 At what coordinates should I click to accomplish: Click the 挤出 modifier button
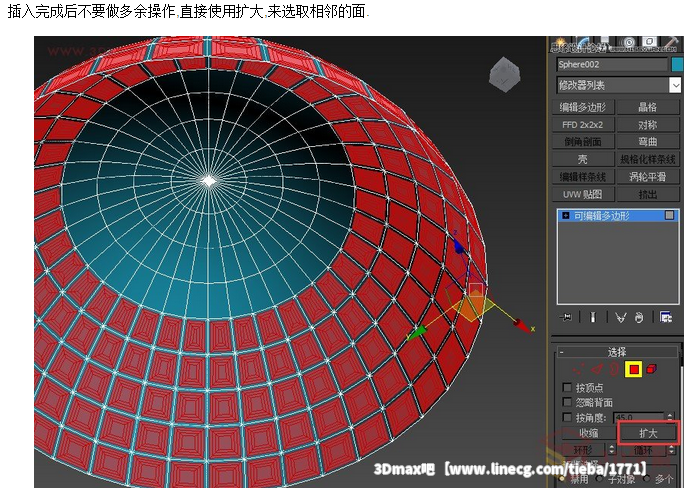[648, 194]
